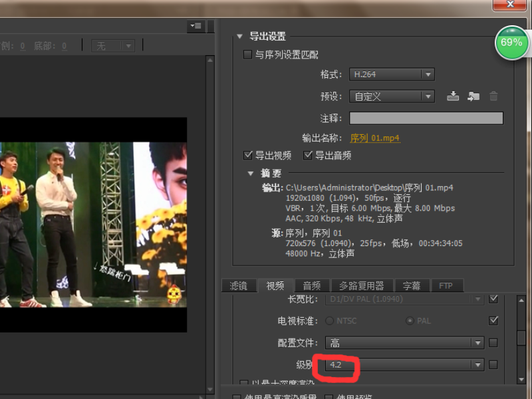Enable the 与序列设置匹配 checkbox
532x399 pixels.
[x=248, y=54]
